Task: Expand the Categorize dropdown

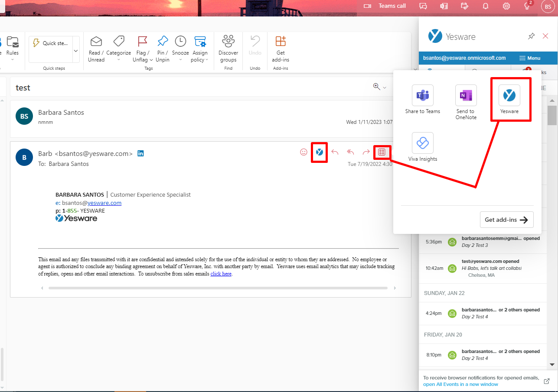Action: click(118, 49)
